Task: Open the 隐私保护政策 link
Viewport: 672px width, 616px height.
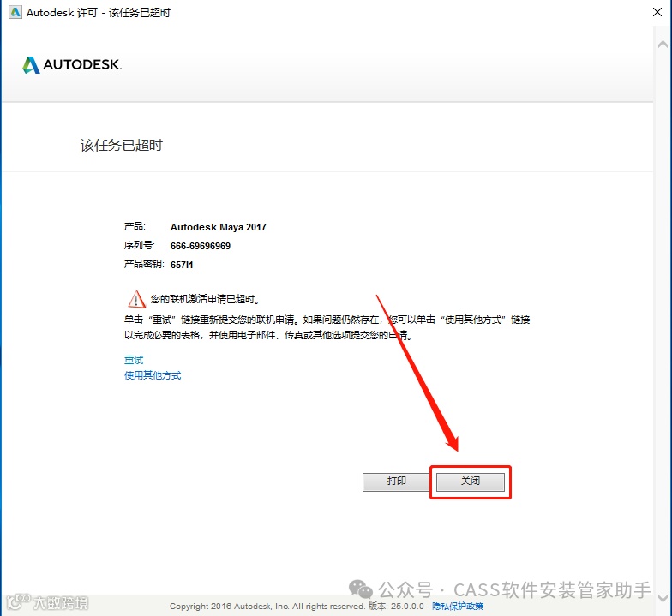Action: tap(458, 607)
